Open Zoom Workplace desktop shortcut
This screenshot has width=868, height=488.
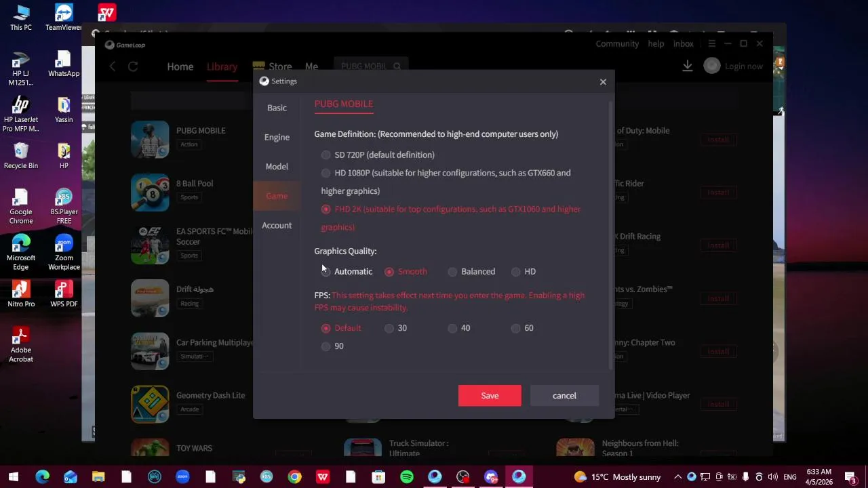click(64, 253)
